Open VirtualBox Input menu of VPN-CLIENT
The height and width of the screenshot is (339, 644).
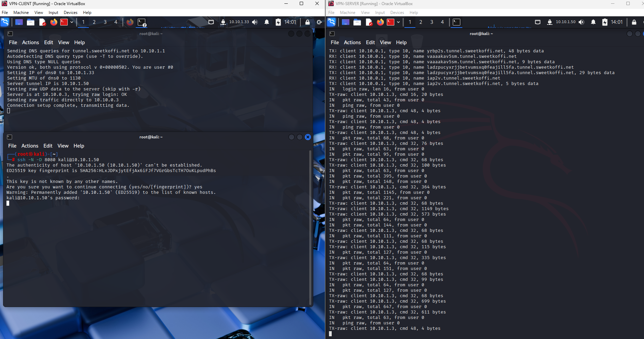(53, 13)
